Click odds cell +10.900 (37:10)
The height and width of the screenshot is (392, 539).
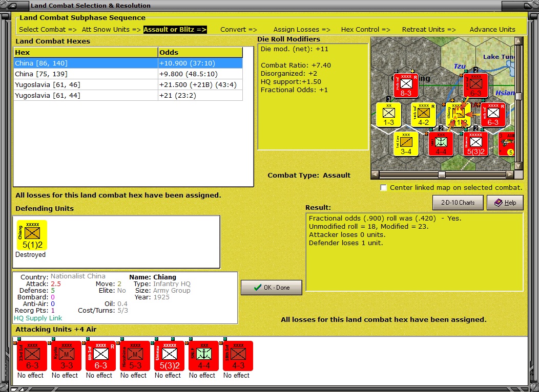200,63
